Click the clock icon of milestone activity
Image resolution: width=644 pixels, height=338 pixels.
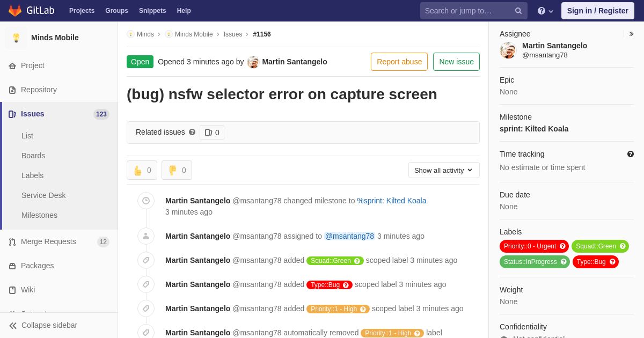point(146,201)
